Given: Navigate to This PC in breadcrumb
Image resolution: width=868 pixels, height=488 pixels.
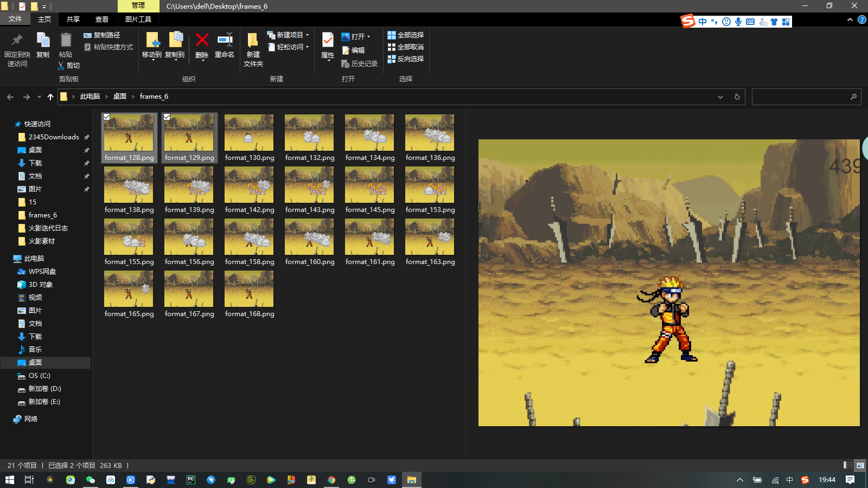Looking at the screenshot, I should tap(90, 97).
